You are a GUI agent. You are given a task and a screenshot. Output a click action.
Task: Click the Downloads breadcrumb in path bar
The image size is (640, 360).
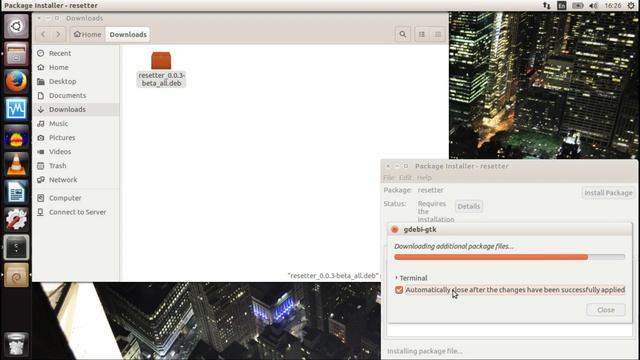click(x=128, y=34)
